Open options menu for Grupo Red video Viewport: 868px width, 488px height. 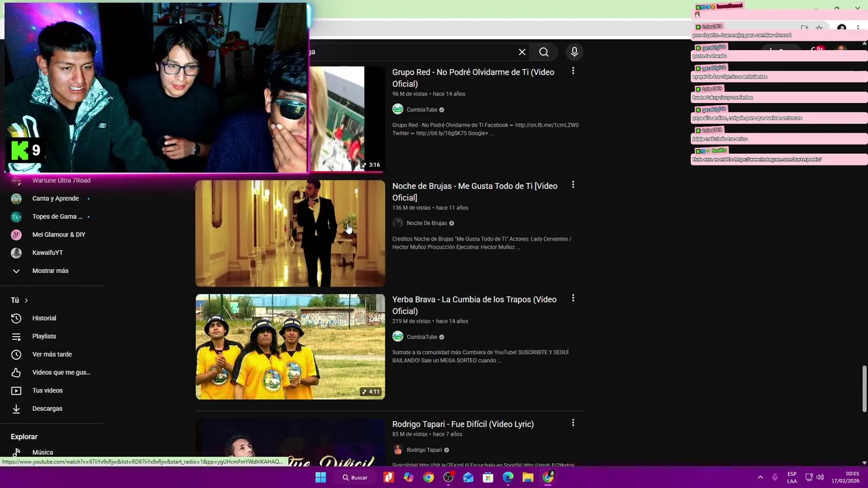point(573,71)
